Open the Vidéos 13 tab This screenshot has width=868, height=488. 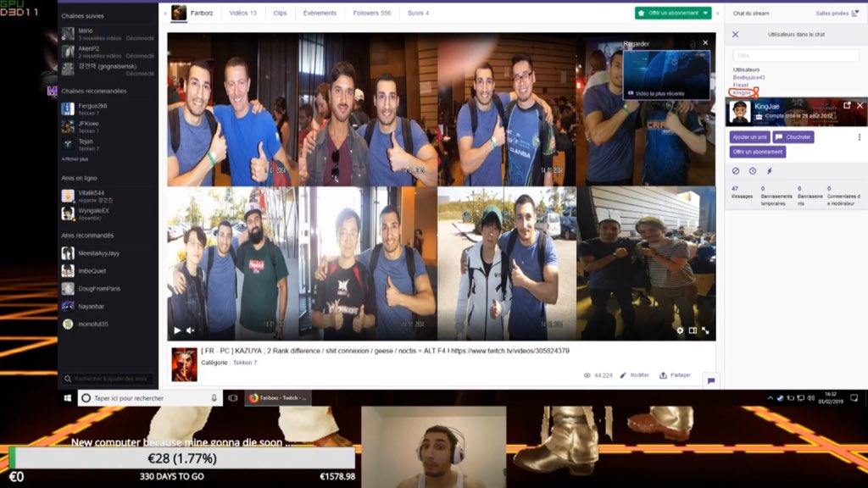pos(243,13)
